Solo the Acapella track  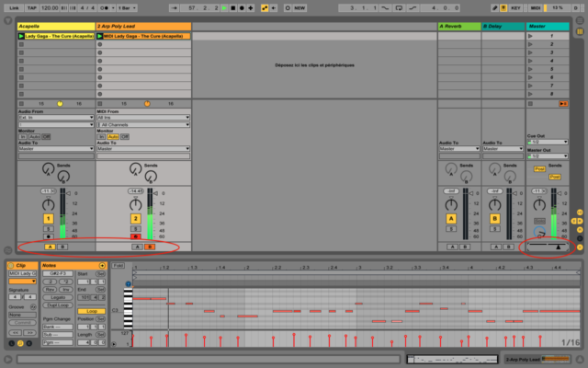(x=48, y=229)
